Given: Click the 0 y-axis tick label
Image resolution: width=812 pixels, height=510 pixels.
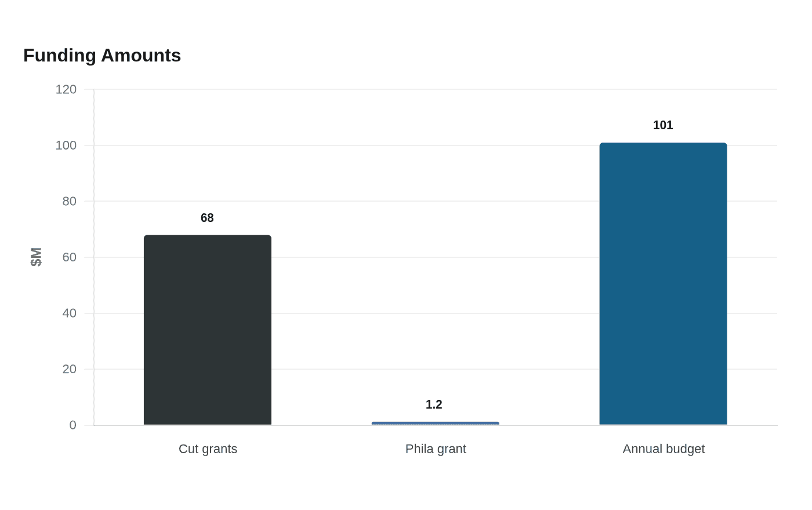Looking at the screenshot, I should (73, 425).
